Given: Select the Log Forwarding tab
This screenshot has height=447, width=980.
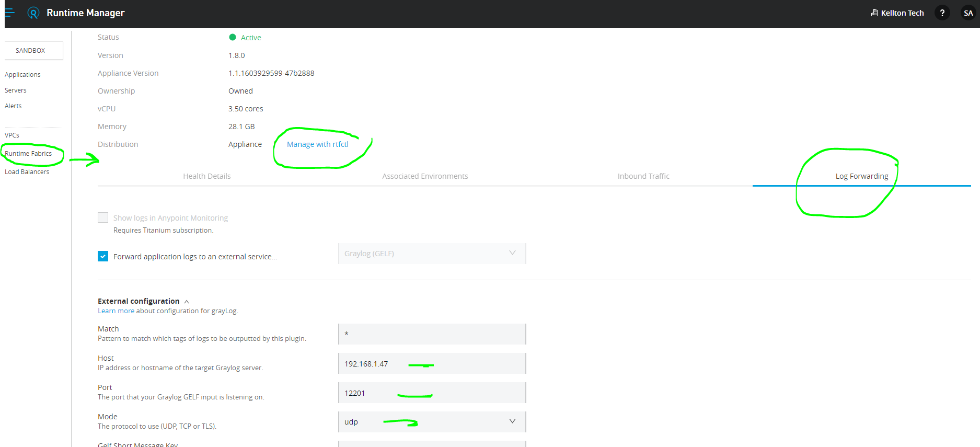Looking at the screenshot, I should (862, 176).
